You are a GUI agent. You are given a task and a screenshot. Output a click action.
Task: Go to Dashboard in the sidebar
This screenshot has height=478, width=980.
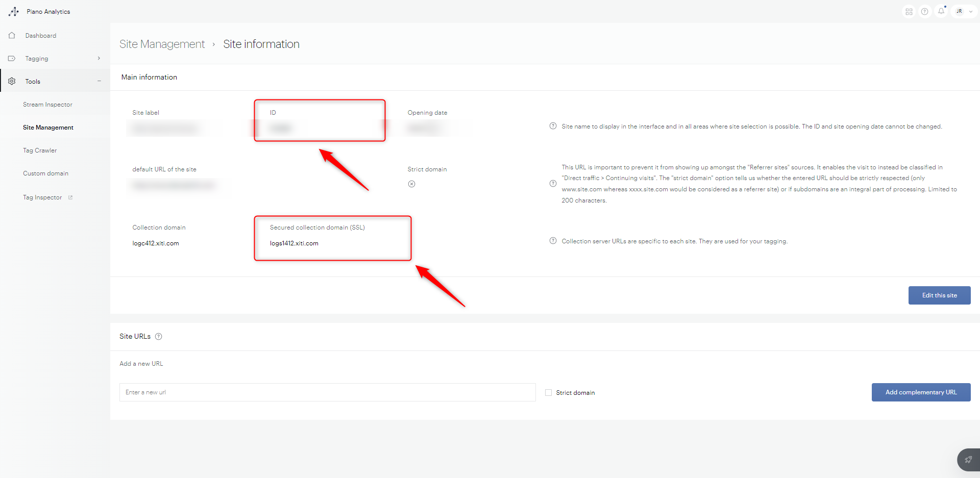[41, 36]
